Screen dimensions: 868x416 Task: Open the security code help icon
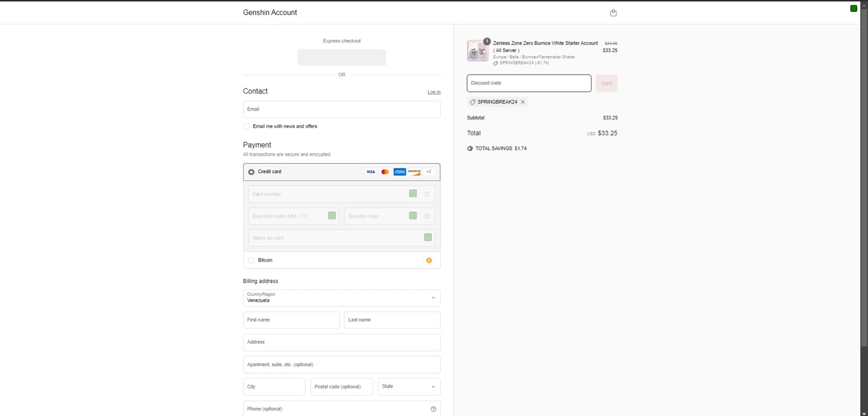pos(427,216)
